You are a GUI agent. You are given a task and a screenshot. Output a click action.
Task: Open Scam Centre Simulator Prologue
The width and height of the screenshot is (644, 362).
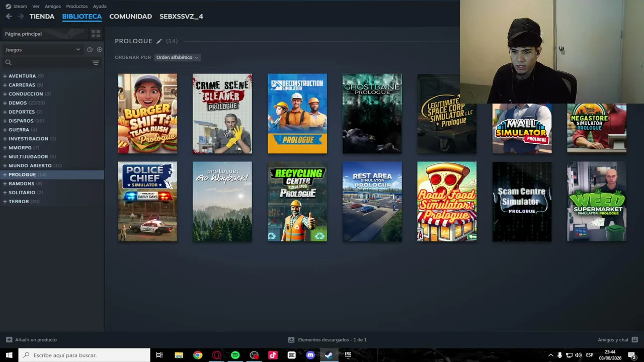pos(522,202)
